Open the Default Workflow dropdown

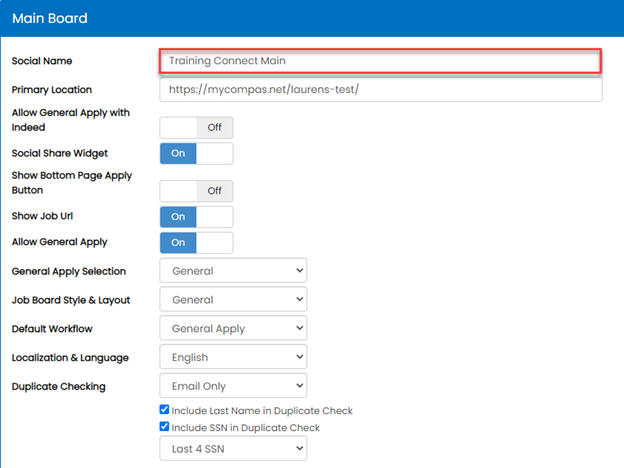pyautogui.click(x=233, y=328)
